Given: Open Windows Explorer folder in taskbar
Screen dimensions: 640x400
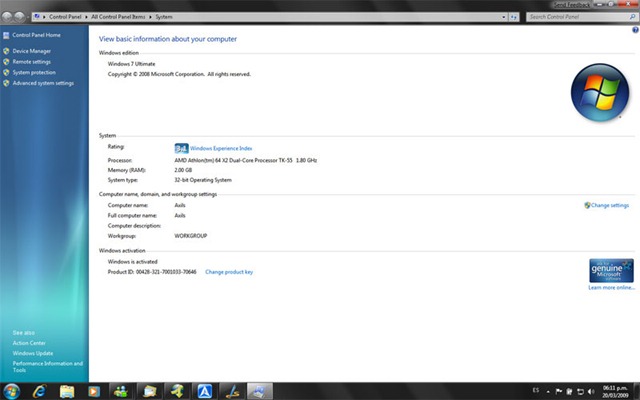Looking at the screenshot, I should [x=67, y=391].
